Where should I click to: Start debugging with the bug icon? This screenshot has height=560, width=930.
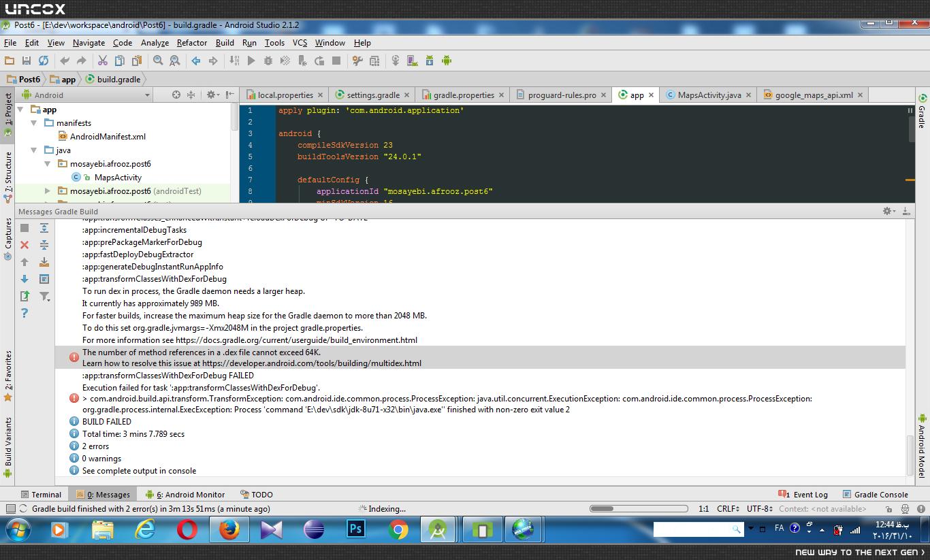[x=268, y=61]
